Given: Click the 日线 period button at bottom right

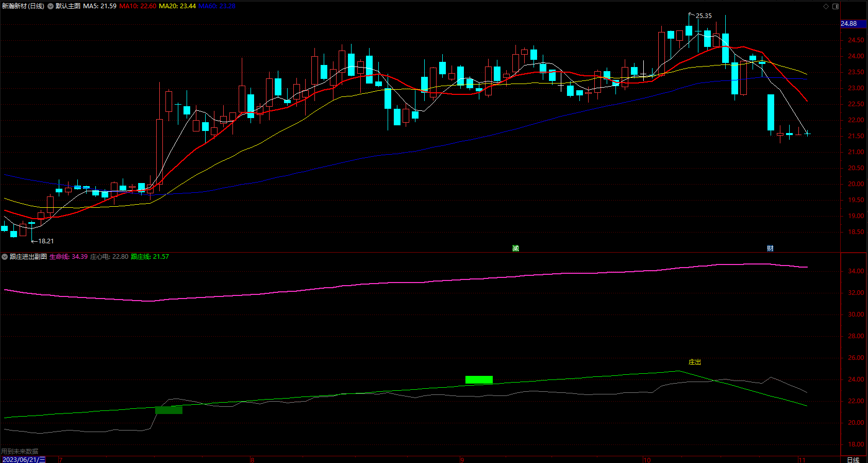Looking at the screenshot, I should (853, 460).
